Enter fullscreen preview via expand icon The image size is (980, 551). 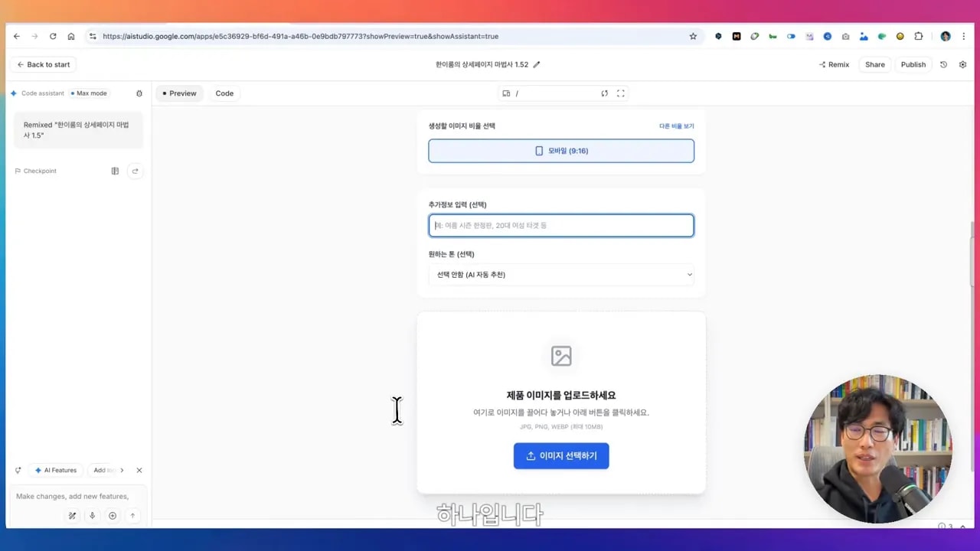tap(621, 93)
